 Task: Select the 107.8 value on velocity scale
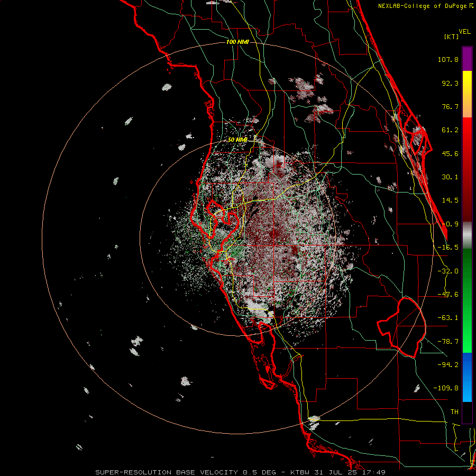448,59
